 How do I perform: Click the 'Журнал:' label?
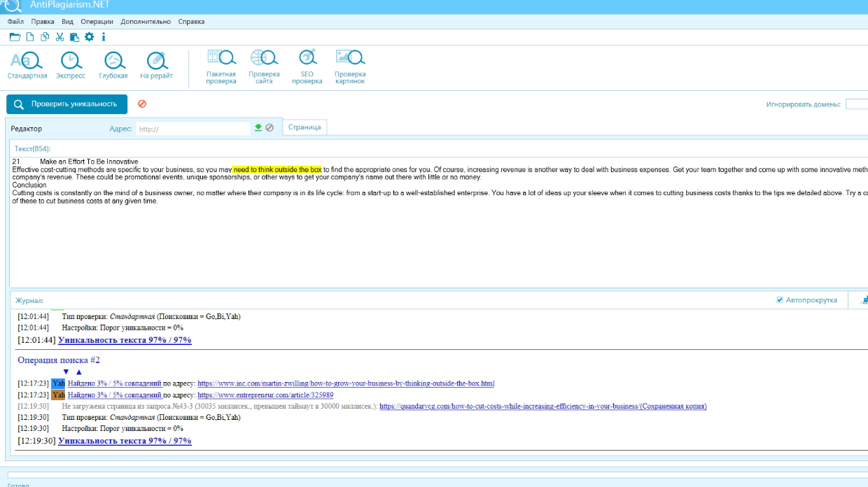[29, 300]
